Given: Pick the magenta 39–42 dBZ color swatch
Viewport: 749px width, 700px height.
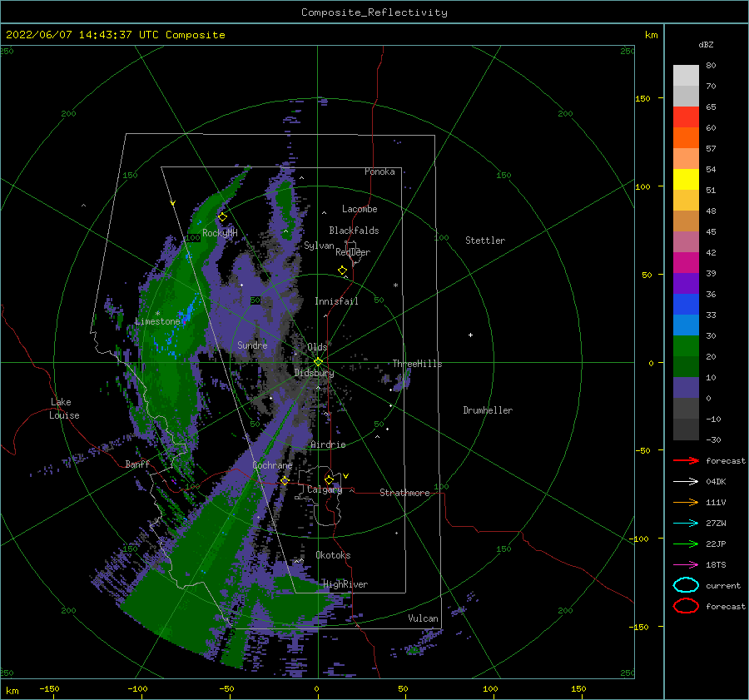Looking at the screenshot, I should pyautogui.click(x=686, y=263).
